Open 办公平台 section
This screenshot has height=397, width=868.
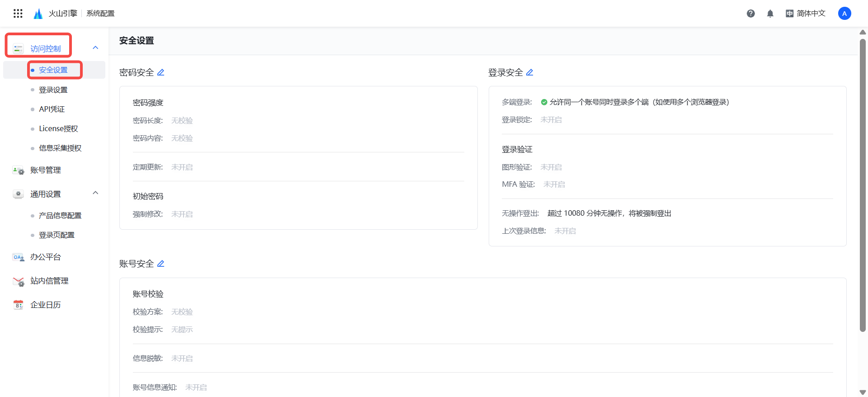tap(45, 257)
